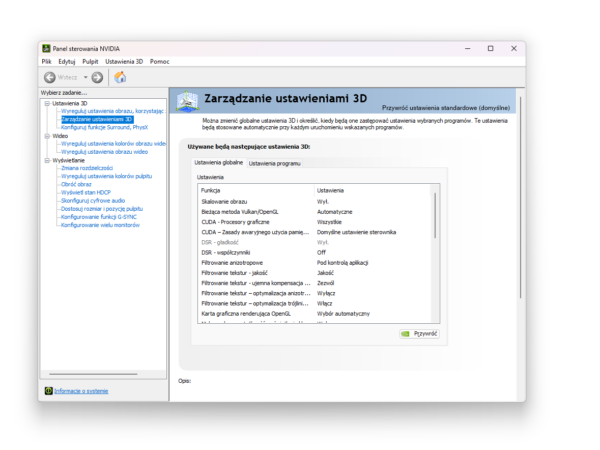Close the Panel sterowania NVIDIA window
Viewport: 600px width, 450px height.
(x=514, y=49)
